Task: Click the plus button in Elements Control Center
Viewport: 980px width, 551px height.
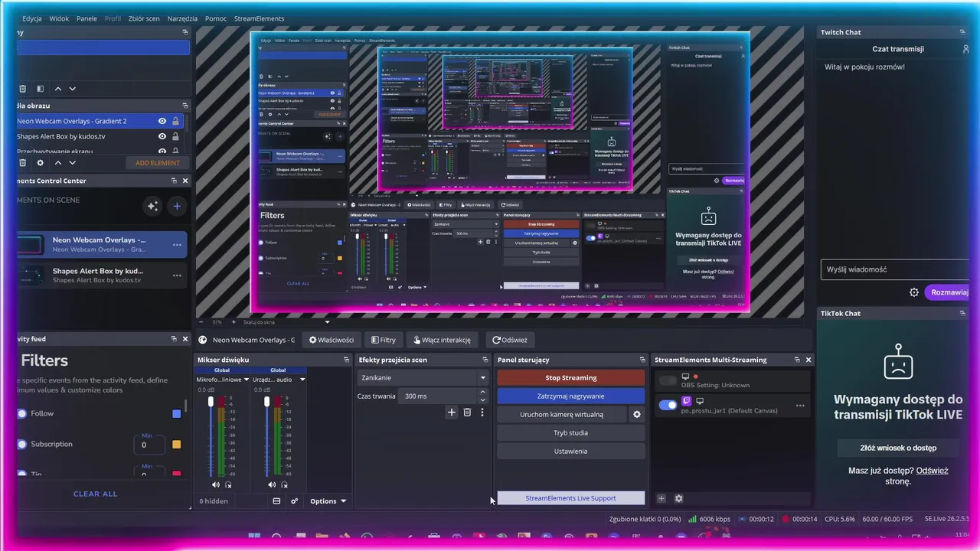Action: click(x=177, y=206)
